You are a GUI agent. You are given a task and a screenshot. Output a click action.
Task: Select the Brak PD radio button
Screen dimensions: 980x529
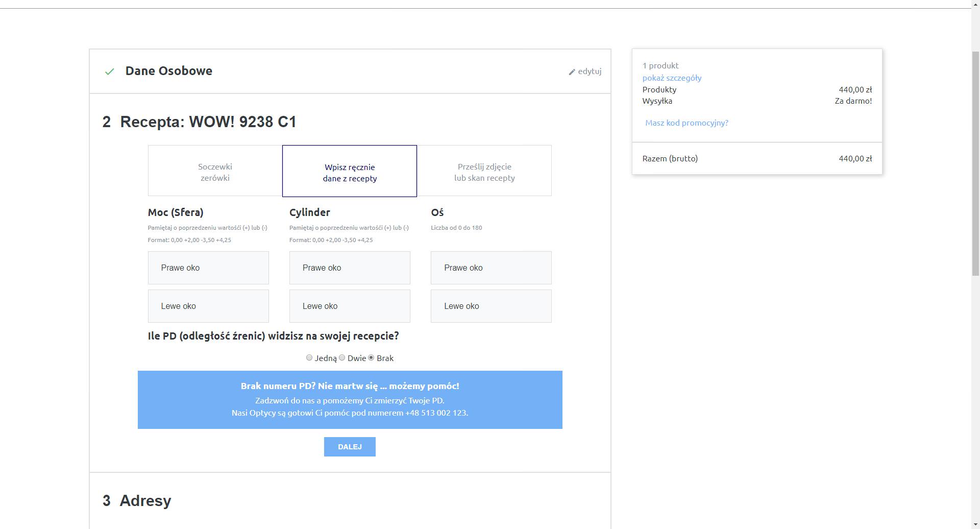pos(371,358)
